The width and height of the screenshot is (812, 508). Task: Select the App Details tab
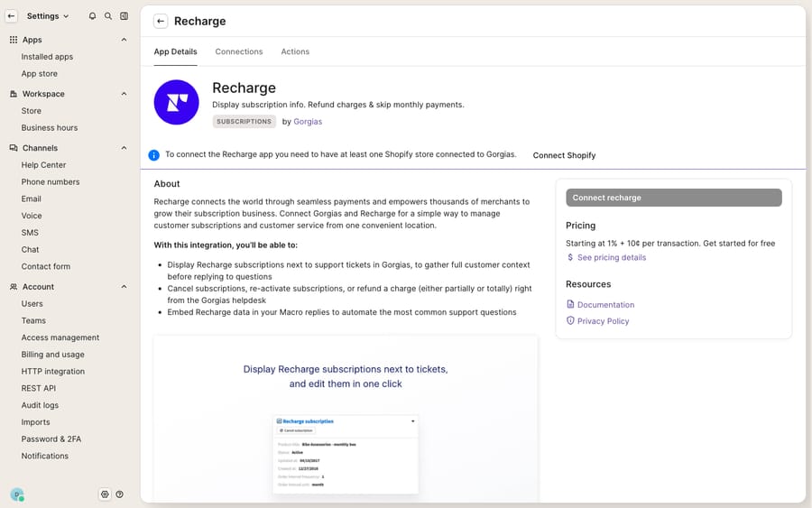176,51
